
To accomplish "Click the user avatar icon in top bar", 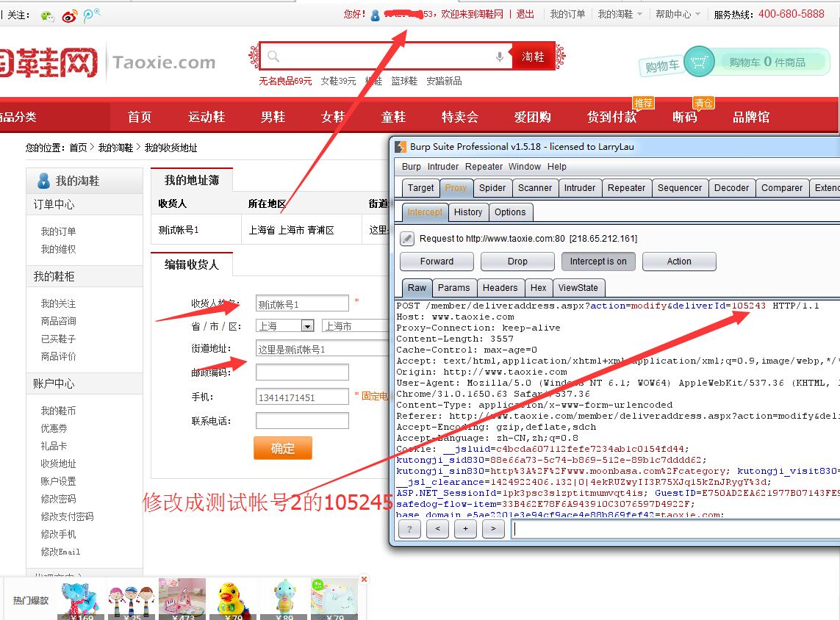I will [x=376, y=15].
